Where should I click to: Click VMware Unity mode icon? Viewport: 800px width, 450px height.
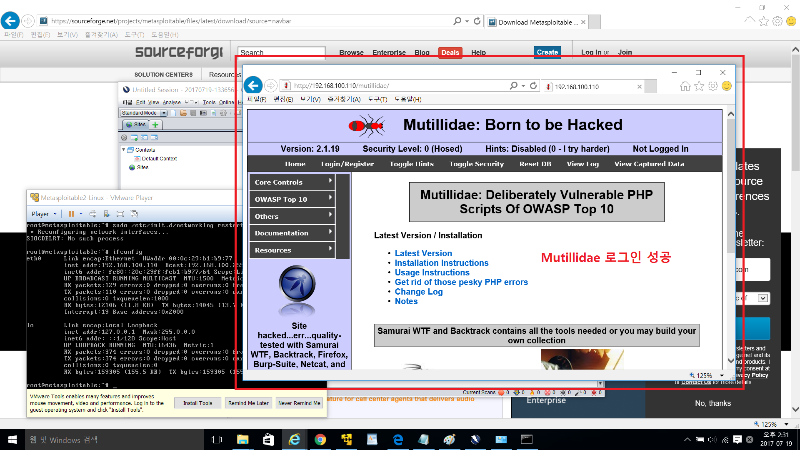[134, 214]
